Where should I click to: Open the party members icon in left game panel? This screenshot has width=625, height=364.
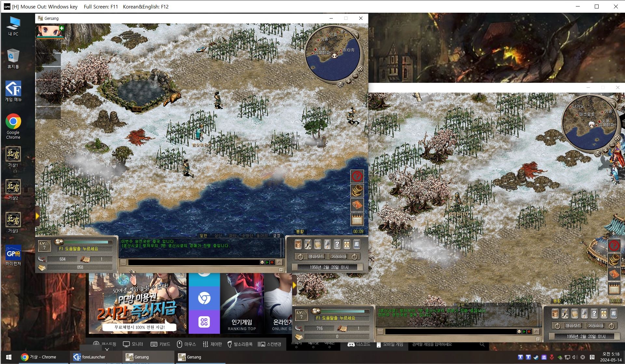[347, 244]
